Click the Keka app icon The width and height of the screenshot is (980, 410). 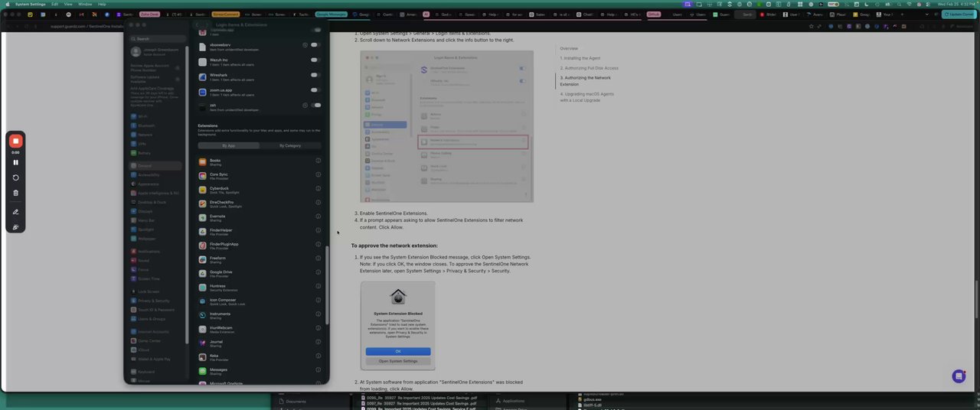[202, 356]
